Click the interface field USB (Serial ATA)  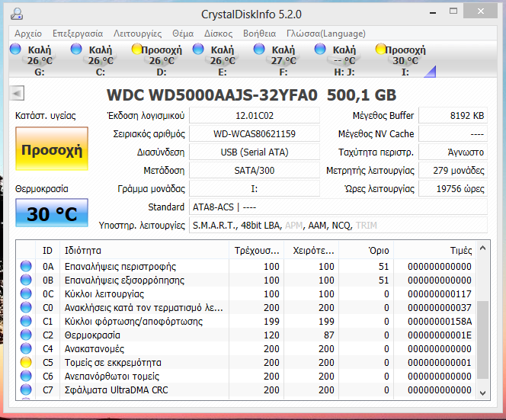click(x=255, y=152)
